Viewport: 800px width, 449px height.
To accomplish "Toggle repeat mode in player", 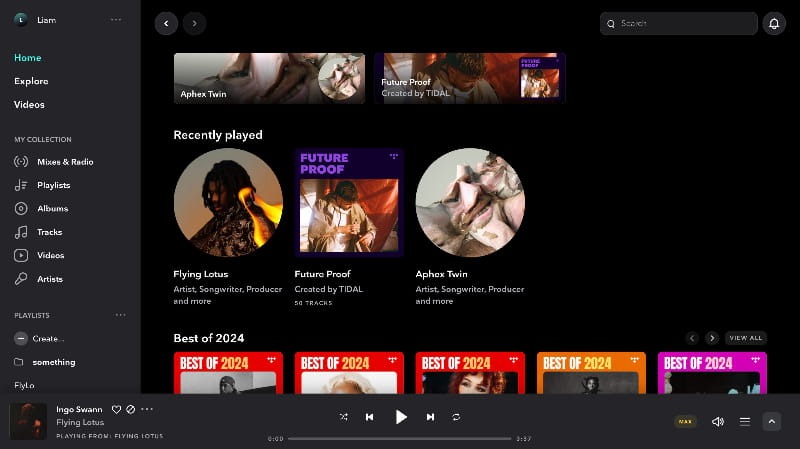I will point(457,417).
